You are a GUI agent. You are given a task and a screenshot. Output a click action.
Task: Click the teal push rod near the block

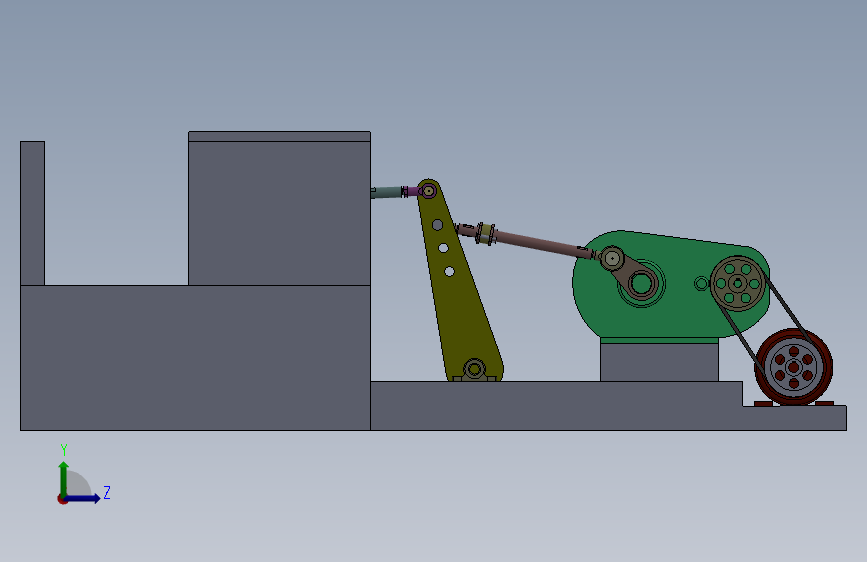pyautogui.click(x=387, y=192)
